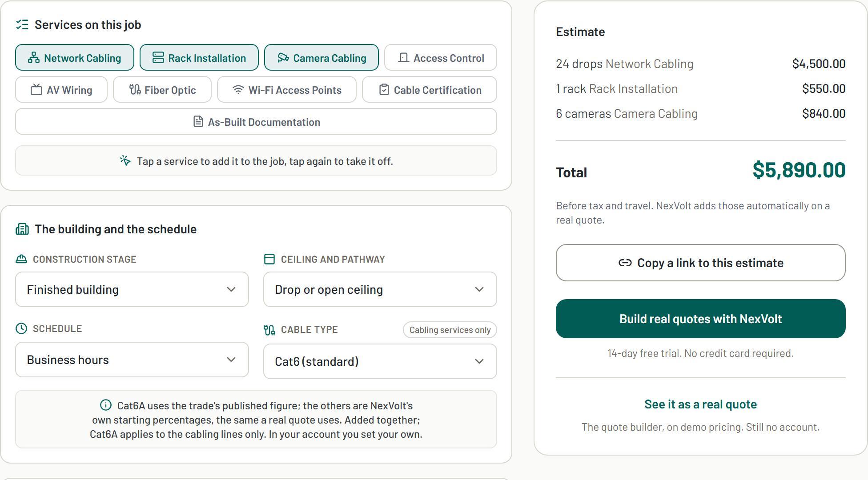
Task: Click the Before tax and travel note
Action: [x=693, y=213]
